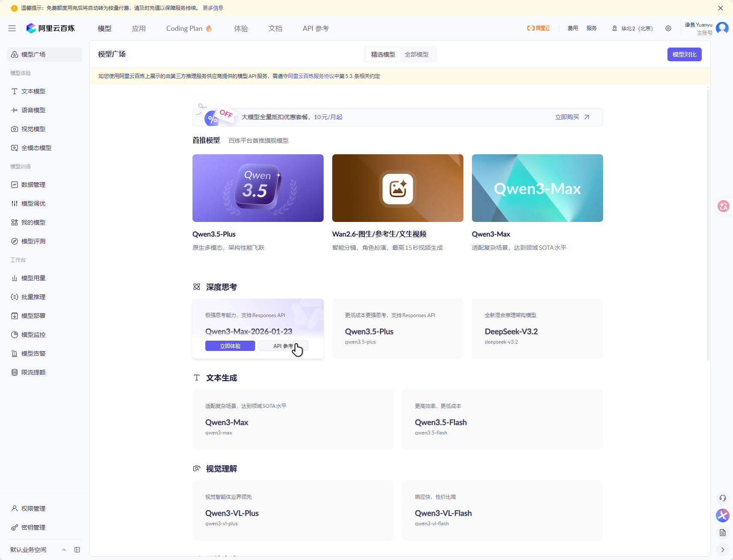Open the document icon at bottom right
This screenshot has height=560, width=733.
coord(723,533)
